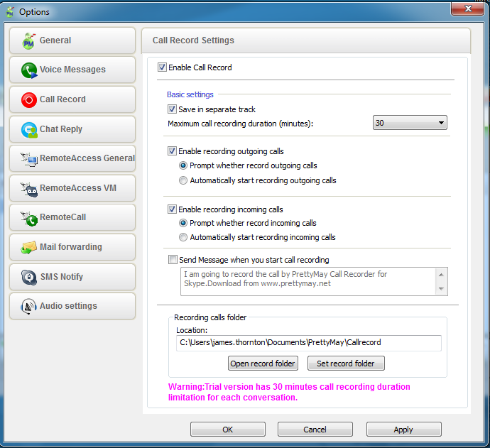Click the RemoteAccess VM icon
490x448 pixels.
29,189
